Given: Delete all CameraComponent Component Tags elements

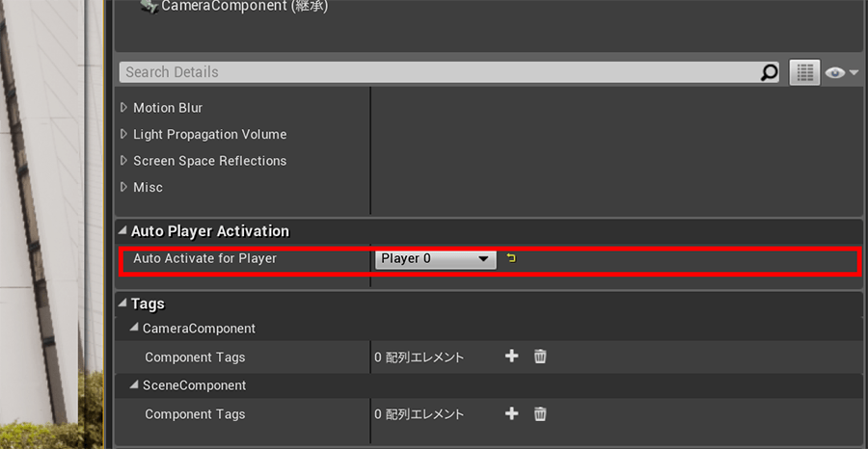Looking at the screenshot, I should [540, 357].
